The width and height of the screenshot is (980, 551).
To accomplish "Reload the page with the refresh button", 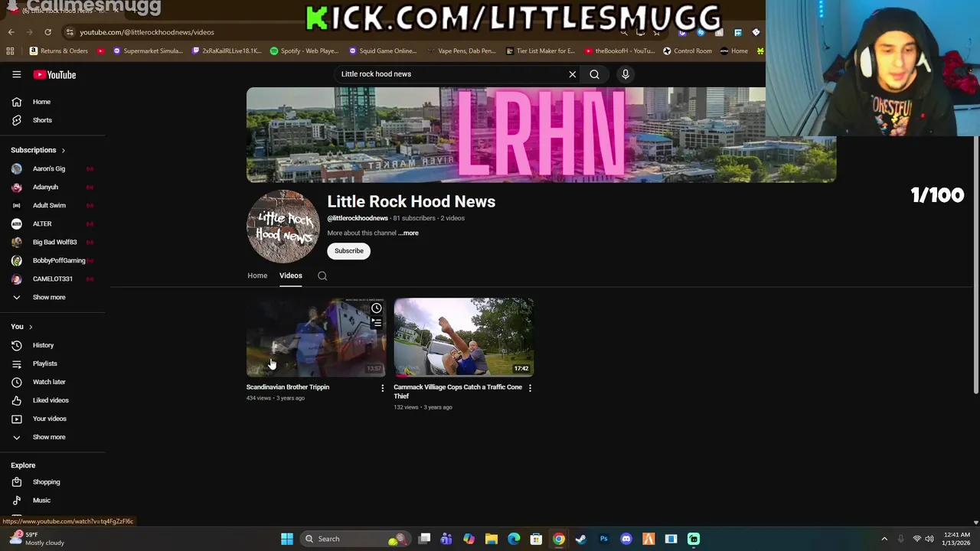I will 47,32.
